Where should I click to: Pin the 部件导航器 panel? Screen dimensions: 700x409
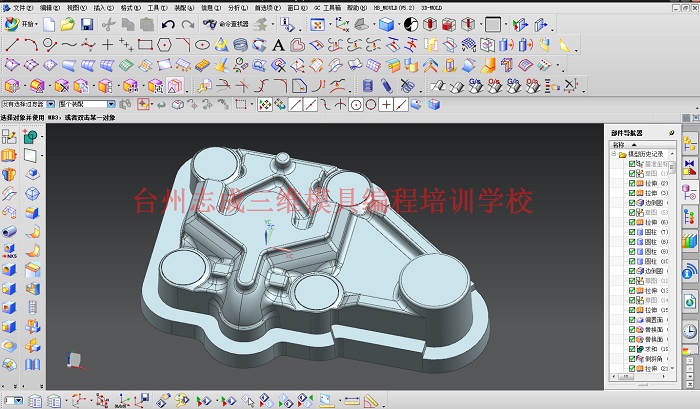point(671,133)
